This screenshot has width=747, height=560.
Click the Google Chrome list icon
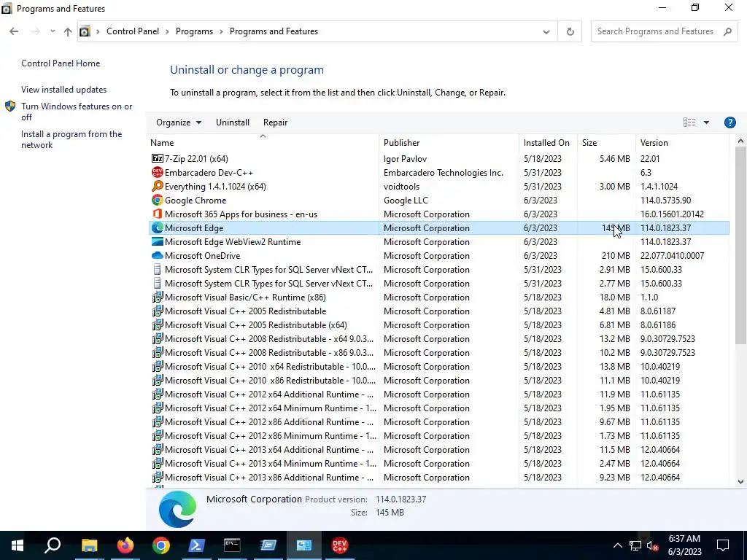pyautogui.click(x=158, y=200)
